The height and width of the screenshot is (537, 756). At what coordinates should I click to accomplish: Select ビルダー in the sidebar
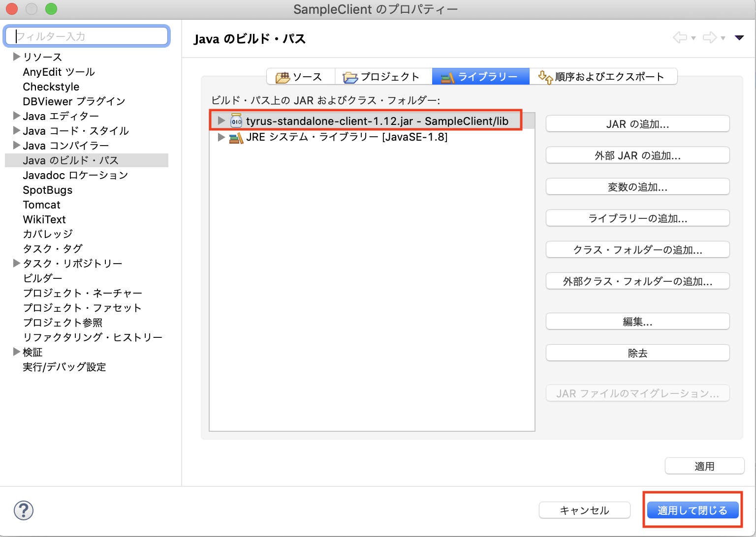pyautogui.click(x=42, y=278)
